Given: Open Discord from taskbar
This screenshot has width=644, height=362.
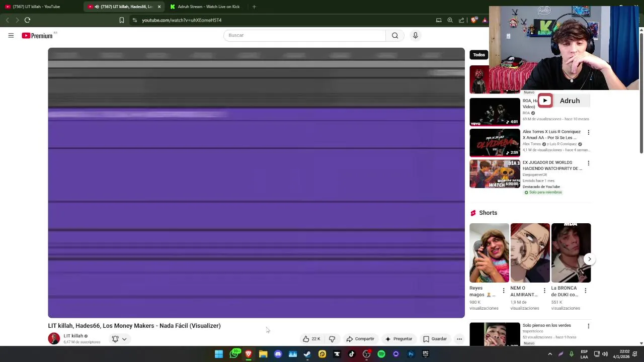Looking at the screenshot, I should coord(278,354).
